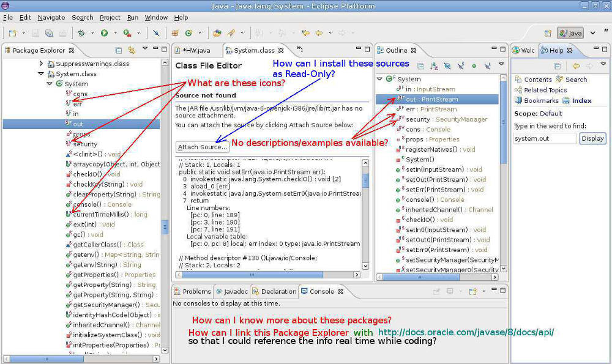
Task: Start the Debug bug icon
Action: [81, 33]
